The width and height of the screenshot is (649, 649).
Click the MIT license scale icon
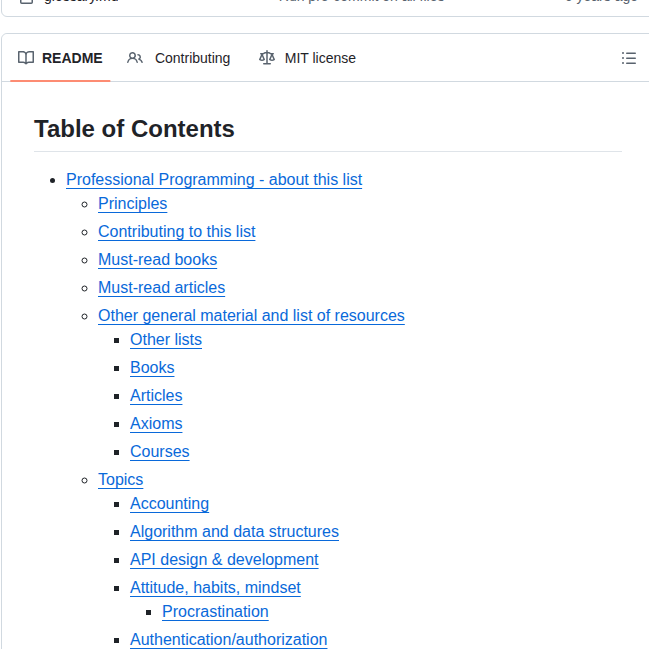coord(266,58)
